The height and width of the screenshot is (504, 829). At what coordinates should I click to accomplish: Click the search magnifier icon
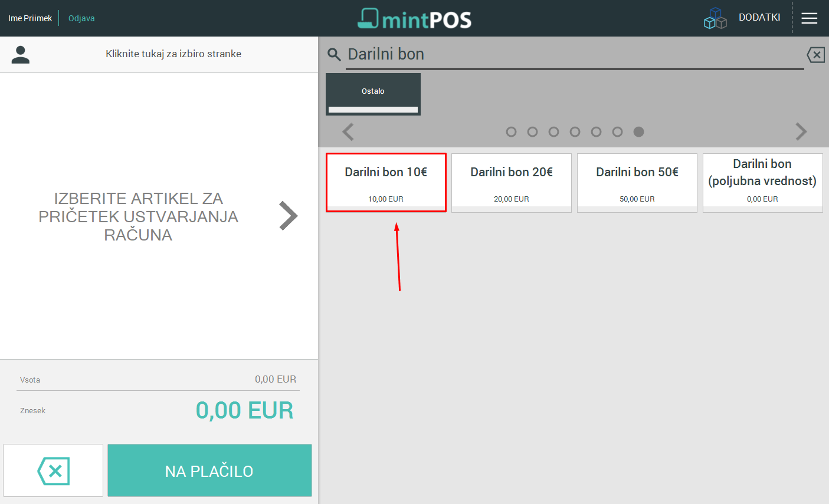tap(334, 55)
